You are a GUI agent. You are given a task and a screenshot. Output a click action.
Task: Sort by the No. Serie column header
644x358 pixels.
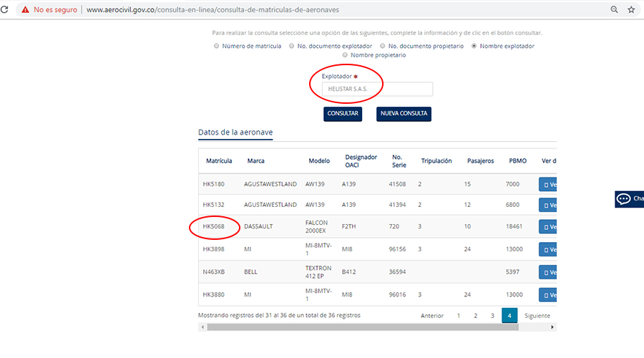tap(399, 160)
